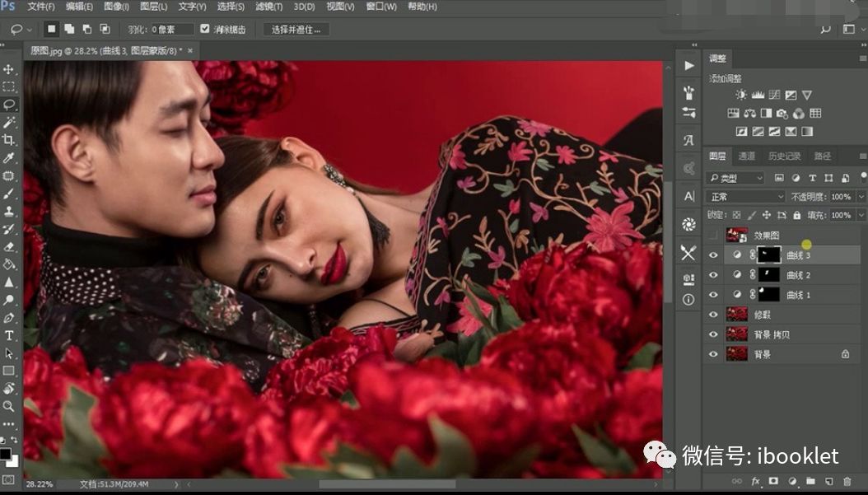Toggle the 消除锯齿 anti-alias checkbox
868x495 pixels.
pyautogui.click(x=204, y=28)
